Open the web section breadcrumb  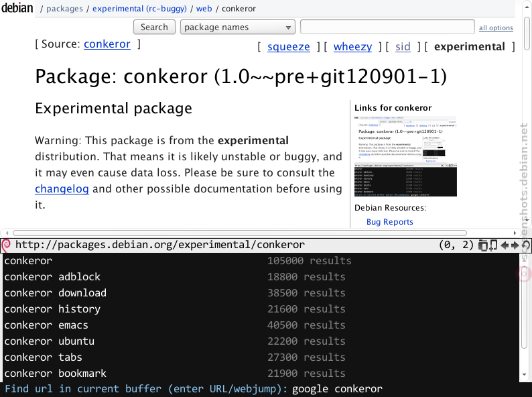click(x=204, y=9)
